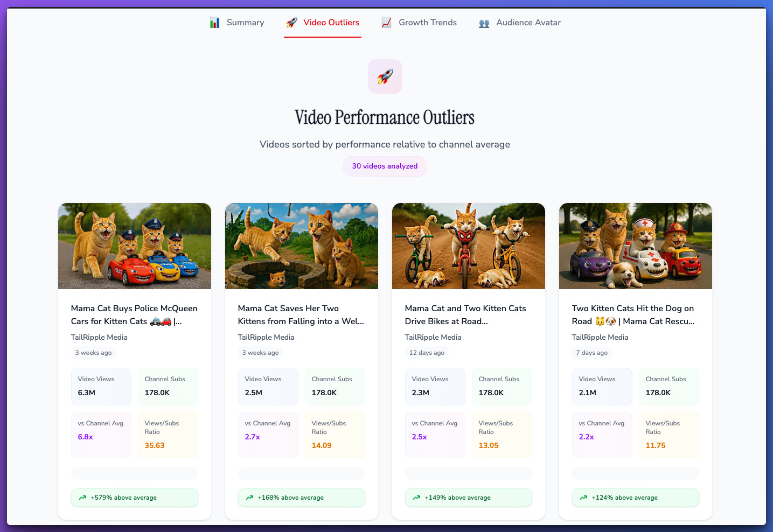Viewport: 773px width, 532px height.
Task: Click the 2.2x vs Channel Avg value
Action: click(587, 437)
